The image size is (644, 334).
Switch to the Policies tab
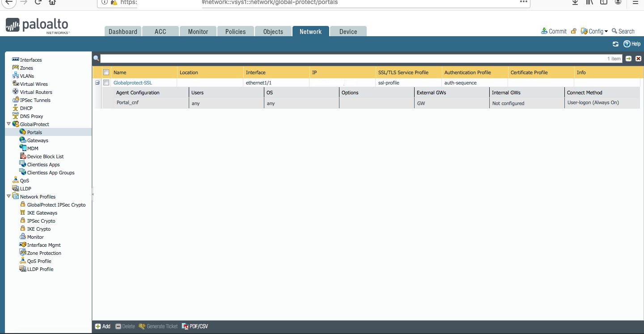coord(235,32)
